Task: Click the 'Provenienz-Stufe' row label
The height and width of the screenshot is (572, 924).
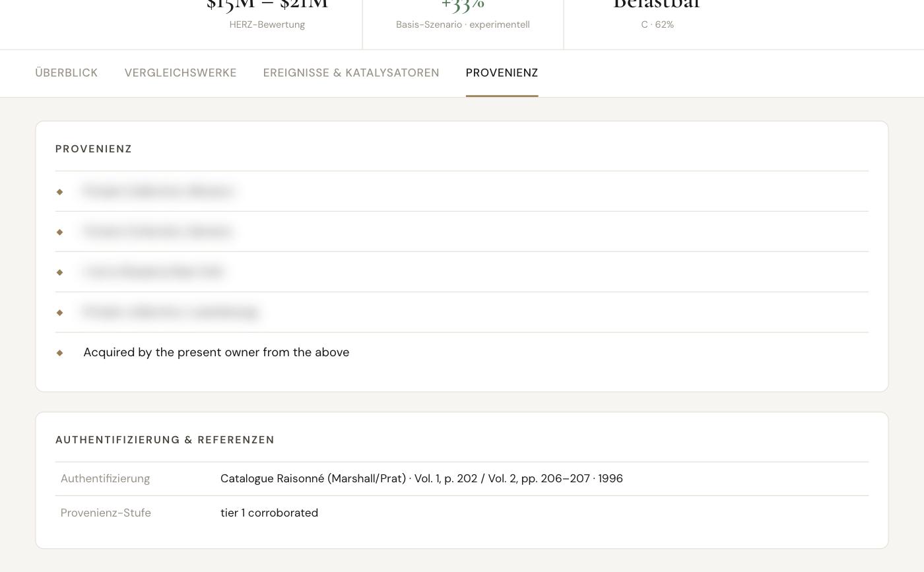Action: pyautogui.click(x=106, y=513)
